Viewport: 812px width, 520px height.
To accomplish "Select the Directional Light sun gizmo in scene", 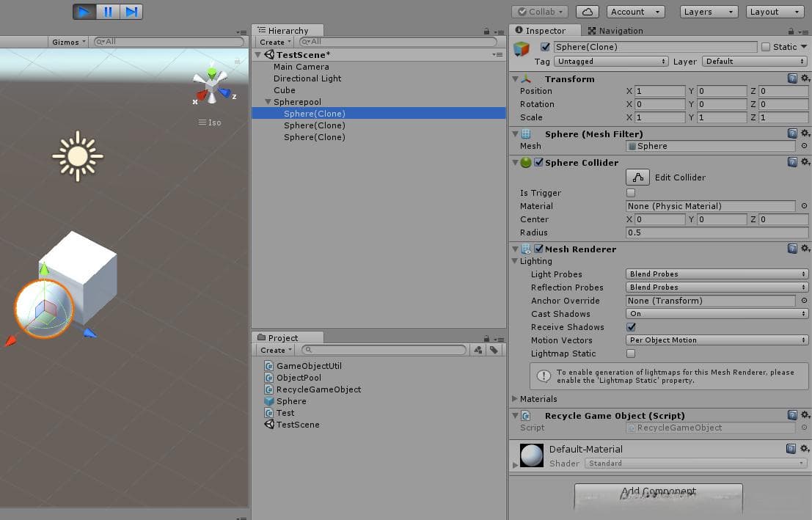I will tap(78, 156).
